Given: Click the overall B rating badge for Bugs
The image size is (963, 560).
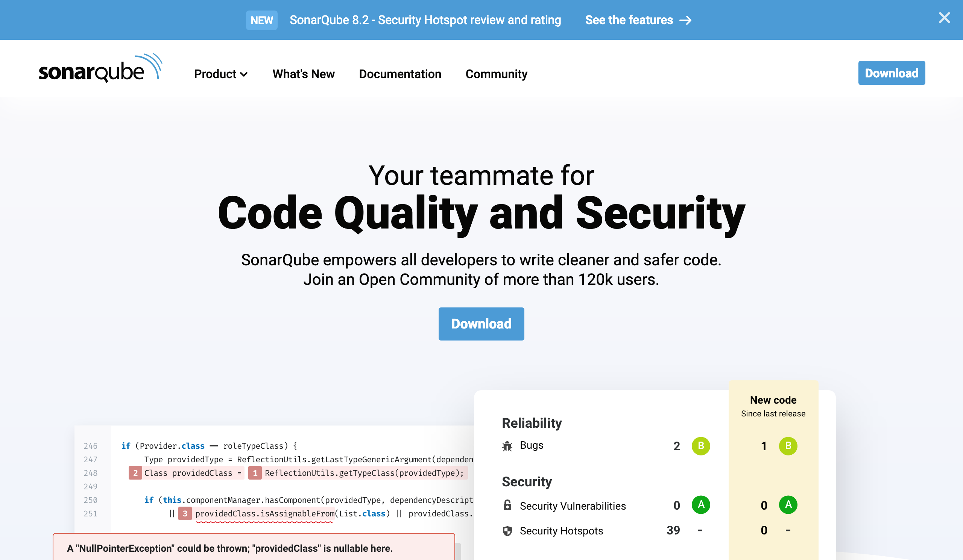Looking at the screenshot, I should coord(701,446).
